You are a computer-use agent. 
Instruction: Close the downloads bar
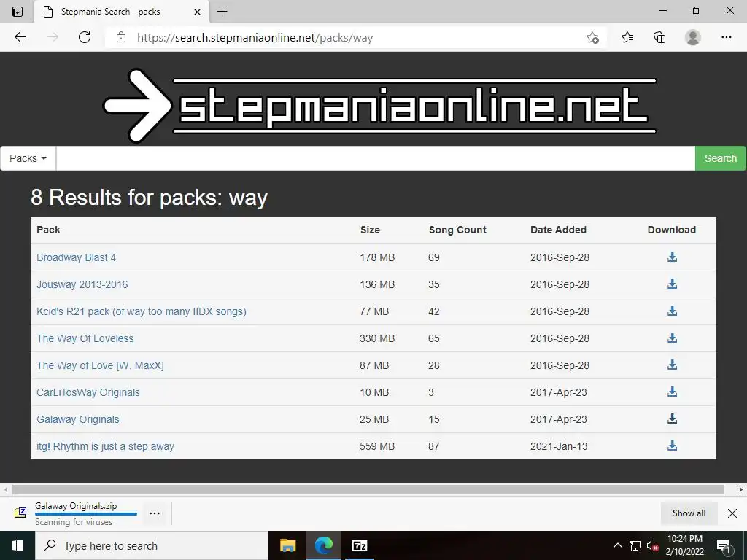tap(732, 513)
